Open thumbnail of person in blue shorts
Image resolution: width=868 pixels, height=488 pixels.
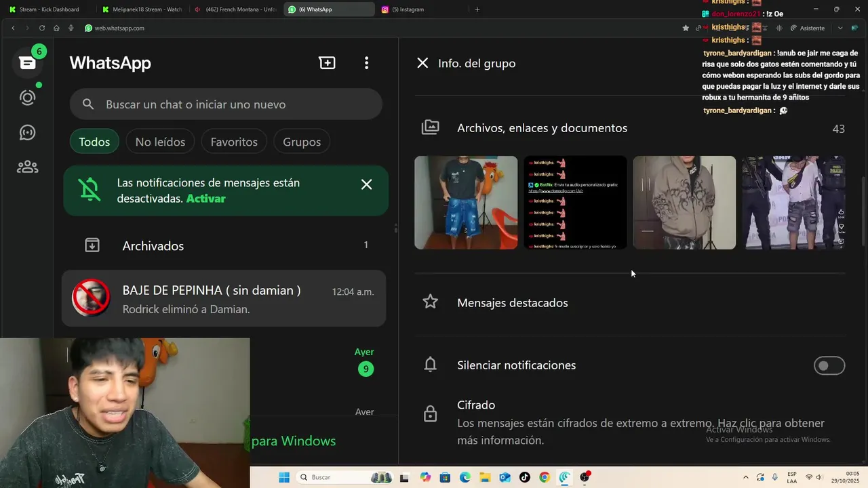click(x=466, y=203)
